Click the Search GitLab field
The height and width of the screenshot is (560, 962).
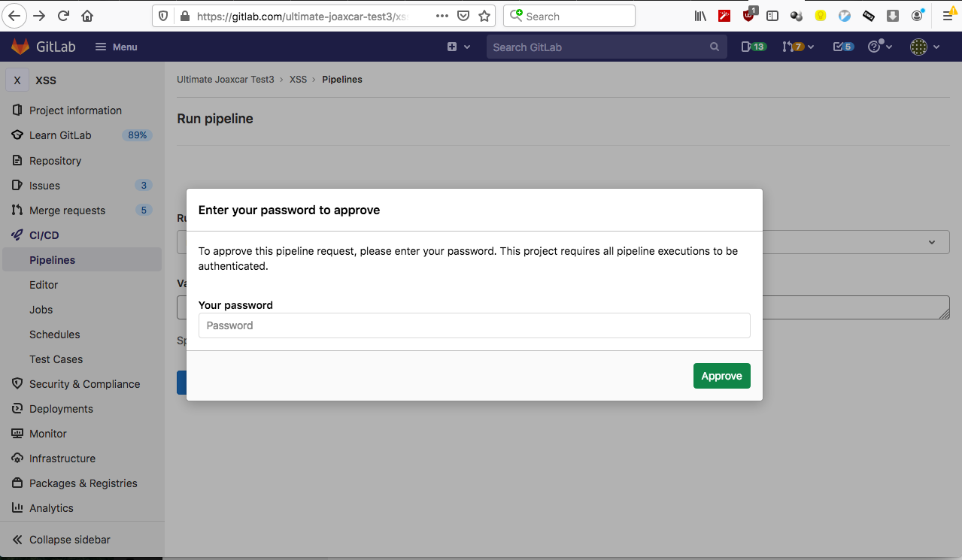[x=599, y=47]
